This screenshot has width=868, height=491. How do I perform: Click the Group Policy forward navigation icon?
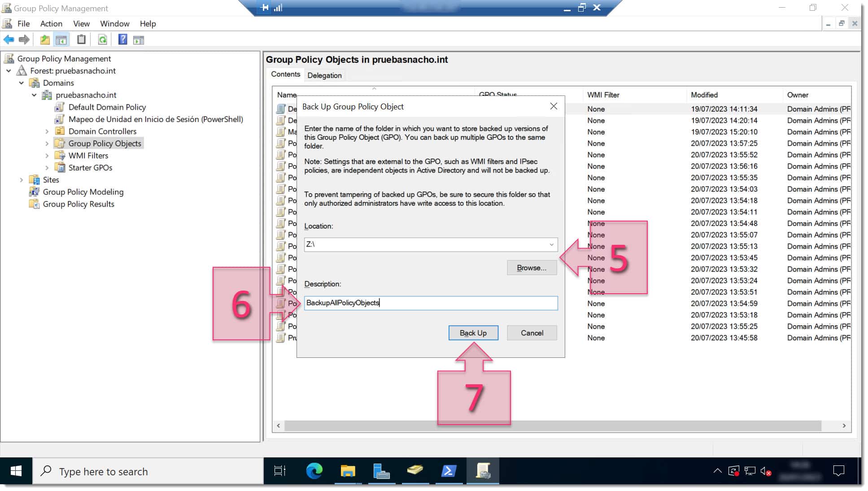[24, 39]
